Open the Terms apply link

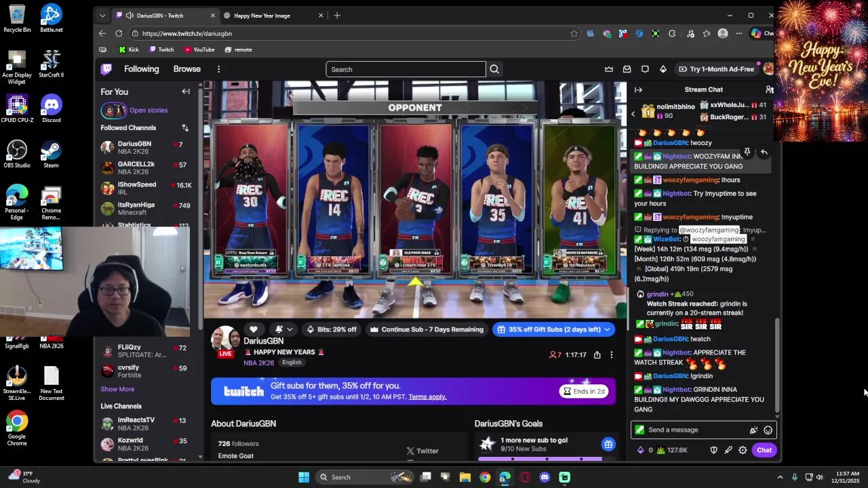pos(427,396)
